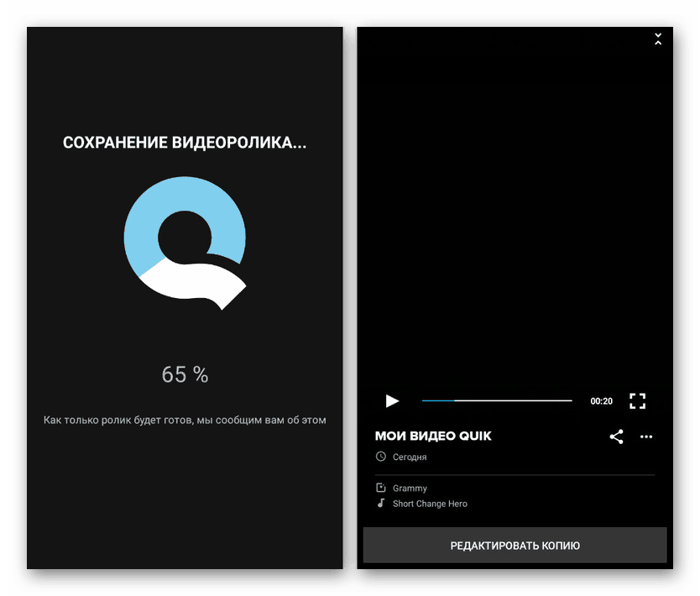The height and width of the screenshot is (596, 700).
Task: Click the СОХРАНЕНИЕ ВИДЕОРОЛИКА heading
Action: [185, 143]
